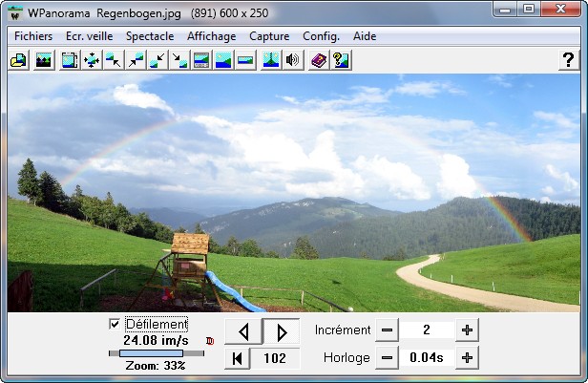The height and width of the screenshot is (383, 588).
Task: Click the question mark over picture icon
Action: (341, 60)
